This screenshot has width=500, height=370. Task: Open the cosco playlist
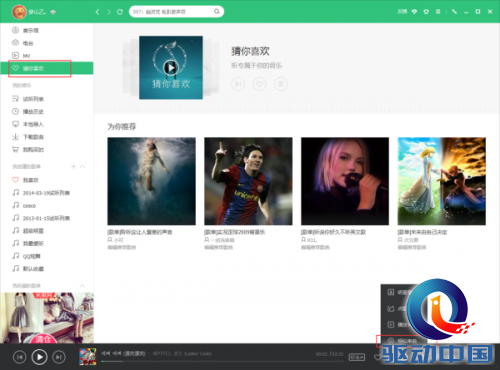tap(24, 206)
